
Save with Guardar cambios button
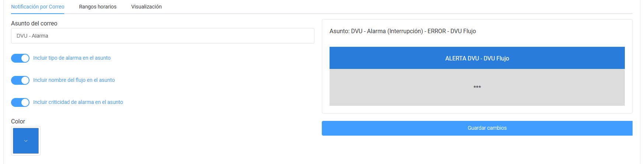click(x=477, y=128)
